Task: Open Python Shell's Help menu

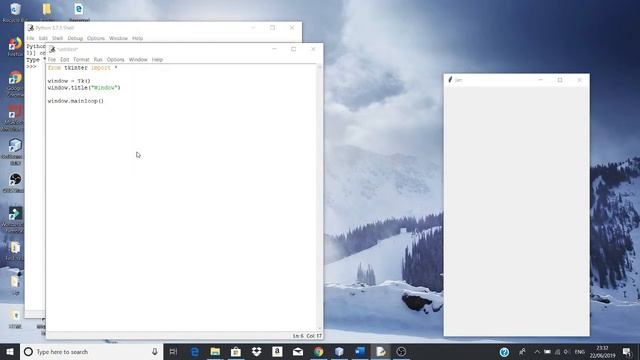Action: [x=138, y=38]
